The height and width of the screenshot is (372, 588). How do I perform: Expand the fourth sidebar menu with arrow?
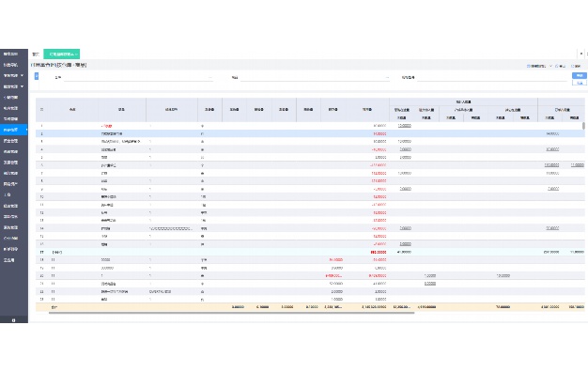coord(14,86)
